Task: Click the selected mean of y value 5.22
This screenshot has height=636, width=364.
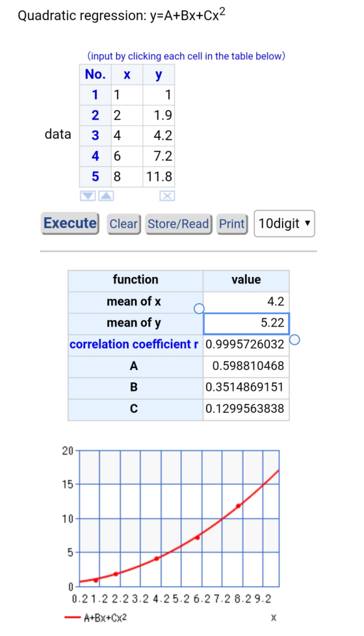Action: pyautogui.click(x=246, y=323)
